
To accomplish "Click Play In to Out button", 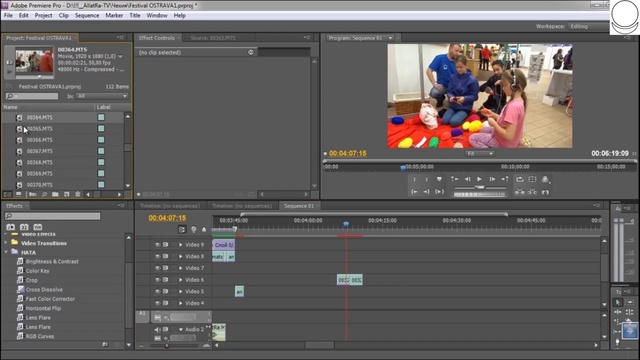I will pyautogui.click(x=439, y=192).
